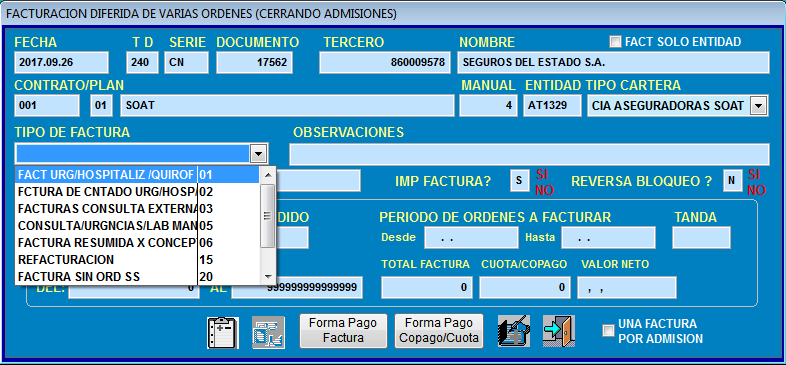Image resolution: width=786 pixels, height=365 pixels.
Task: Click the FECHA field 2017.09.26
Action: coord(62,63)
